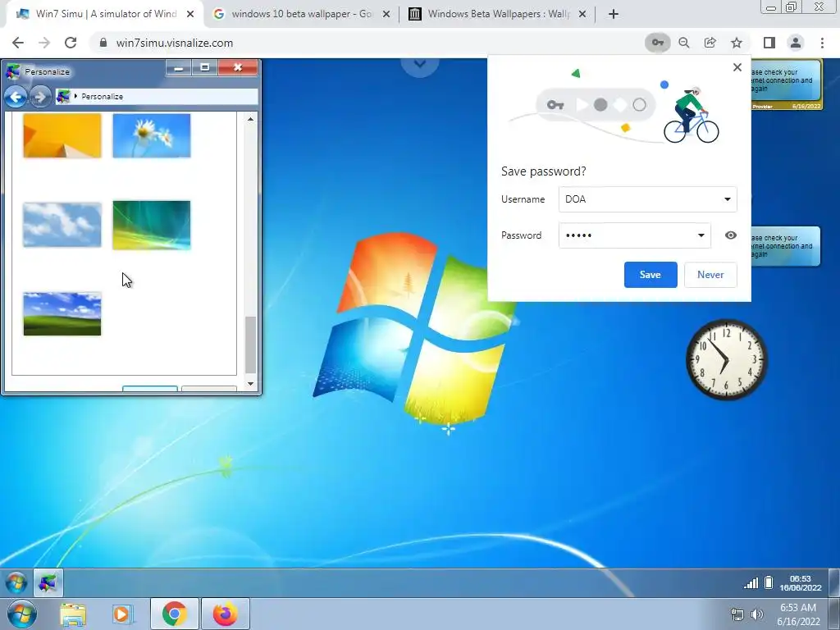840x630 pixels.
Task: Click Save to store the password
Action: 651,275
